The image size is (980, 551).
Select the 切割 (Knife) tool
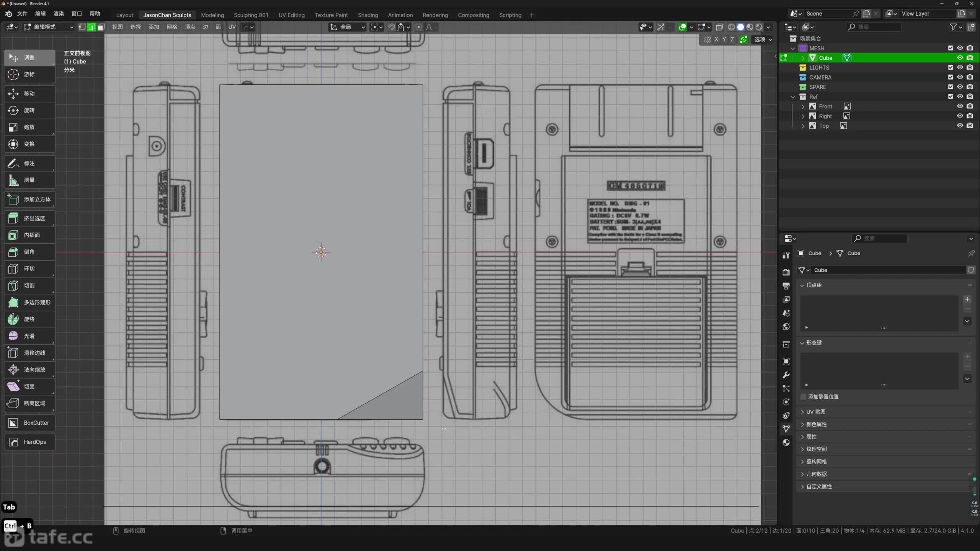[30, 285]
